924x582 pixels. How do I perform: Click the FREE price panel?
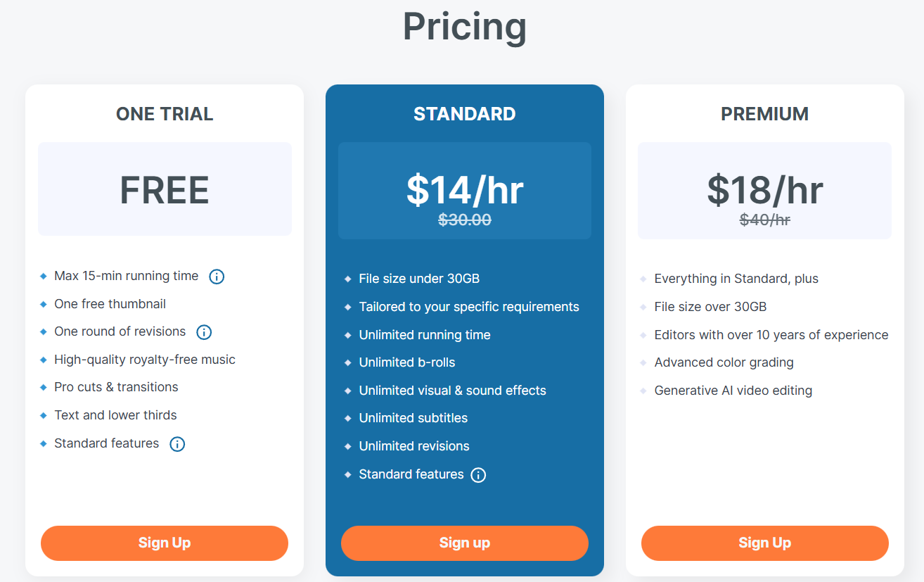tap(165, 189)
